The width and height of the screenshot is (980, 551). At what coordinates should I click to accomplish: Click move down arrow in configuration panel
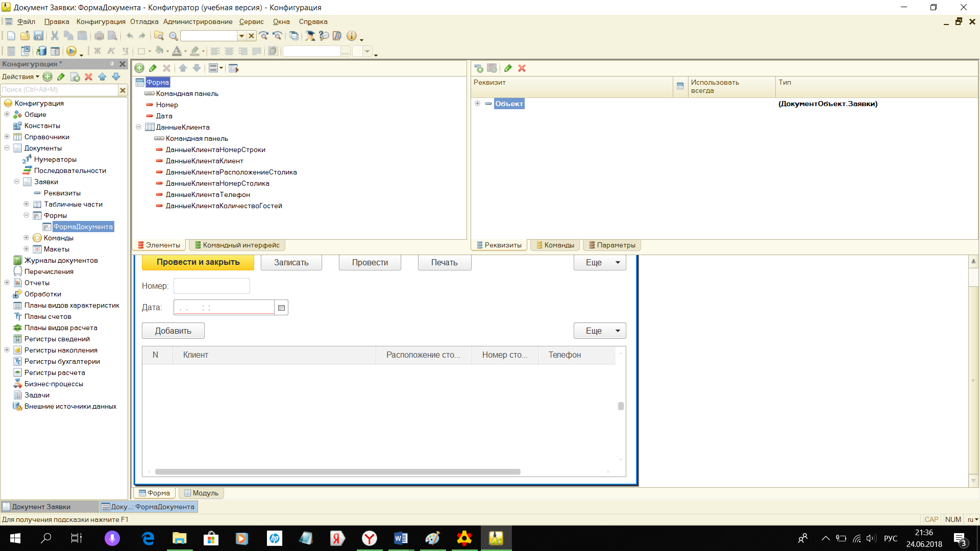pyautogui.click(x=116, y=77)
